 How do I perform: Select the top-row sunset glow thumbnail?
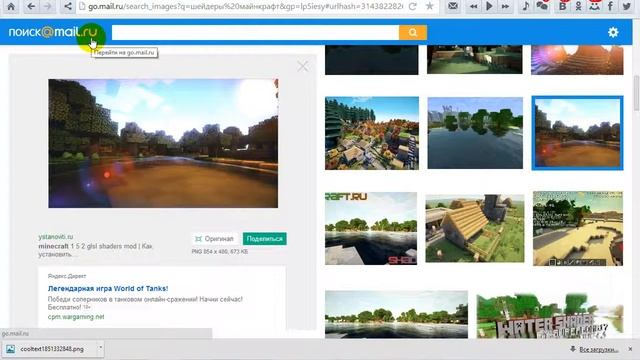point(577,60)
